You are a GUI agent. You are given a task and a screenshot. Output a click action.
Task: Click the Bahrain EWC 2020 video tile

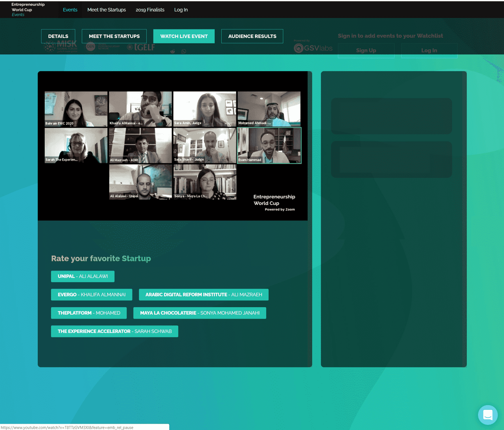tap(76, 109)
